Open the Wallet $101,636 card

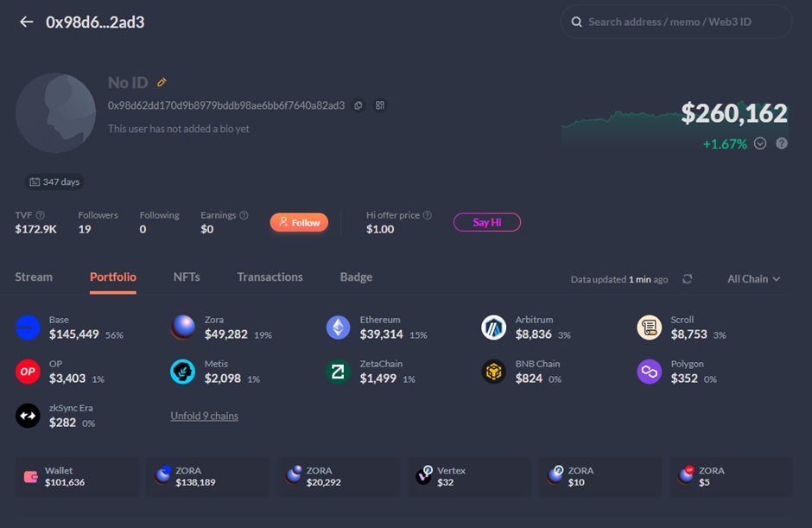[x=77, y=477]
